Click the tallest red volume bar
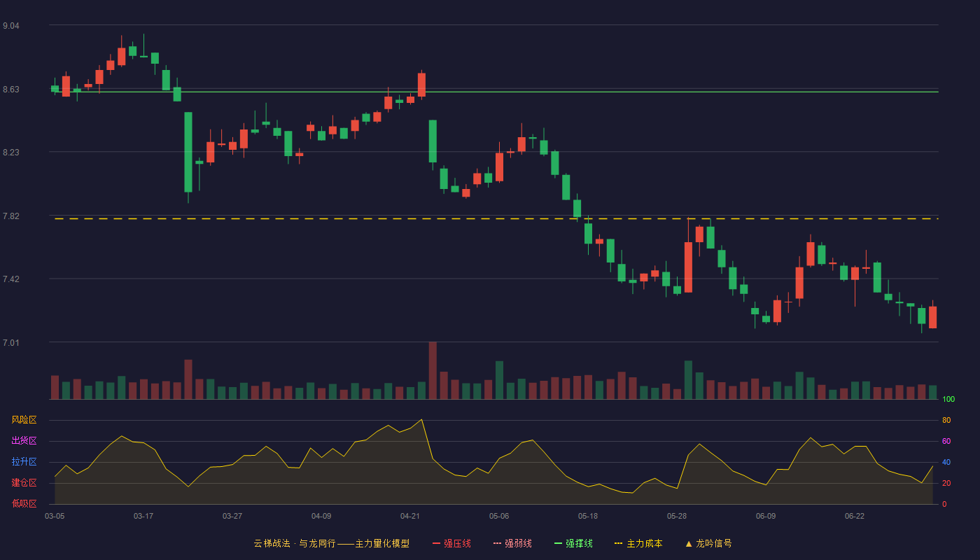The width and height of the screenshot is (980, 560). tap(433, 370)
